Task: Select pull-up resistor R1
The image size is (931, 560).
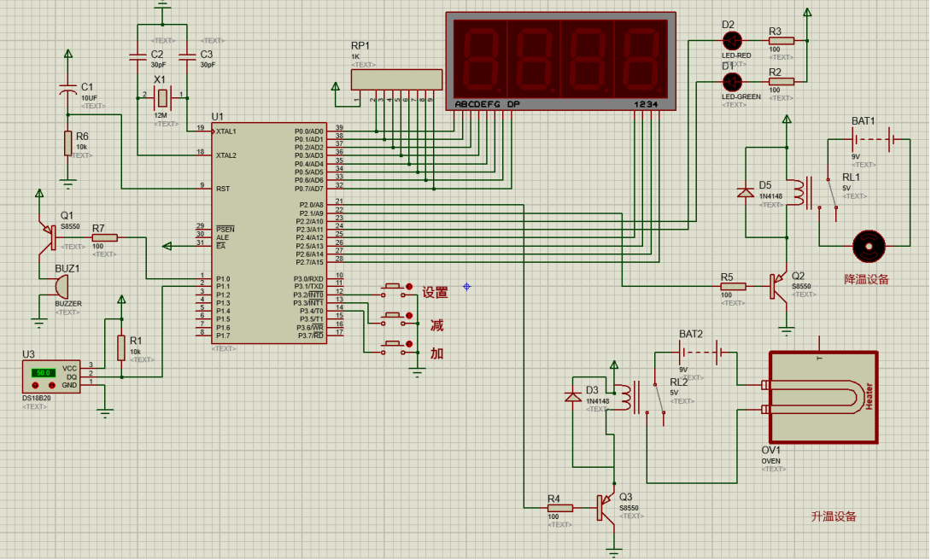Action: 121,347
